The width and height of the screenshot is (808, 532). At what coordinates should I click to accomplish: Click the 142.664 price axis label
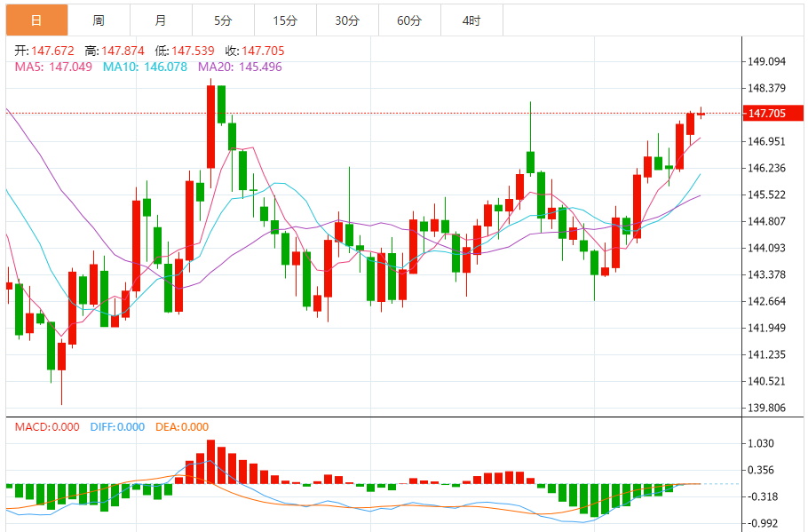767,301
